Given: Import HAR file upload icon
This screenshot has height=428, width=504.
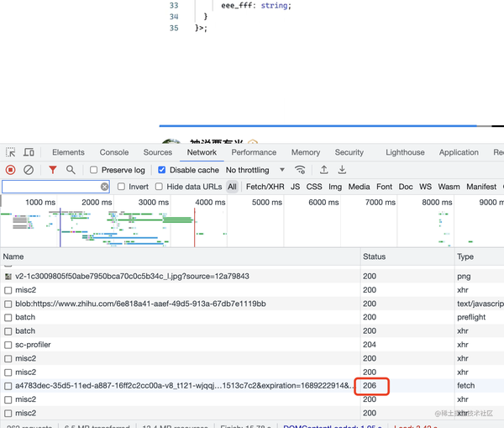Looking at the screenshot, I should 323,170.
